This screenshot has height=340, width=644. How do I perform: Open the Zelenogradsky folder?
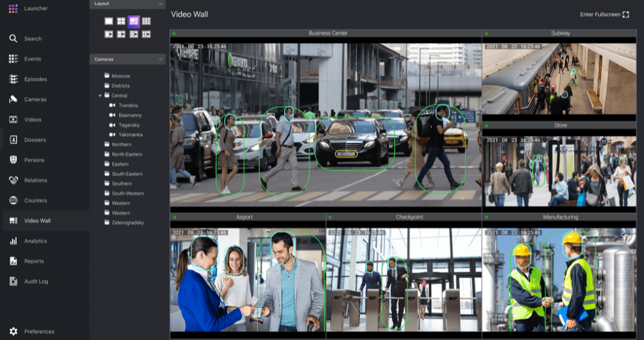click(x=128, y=223)
